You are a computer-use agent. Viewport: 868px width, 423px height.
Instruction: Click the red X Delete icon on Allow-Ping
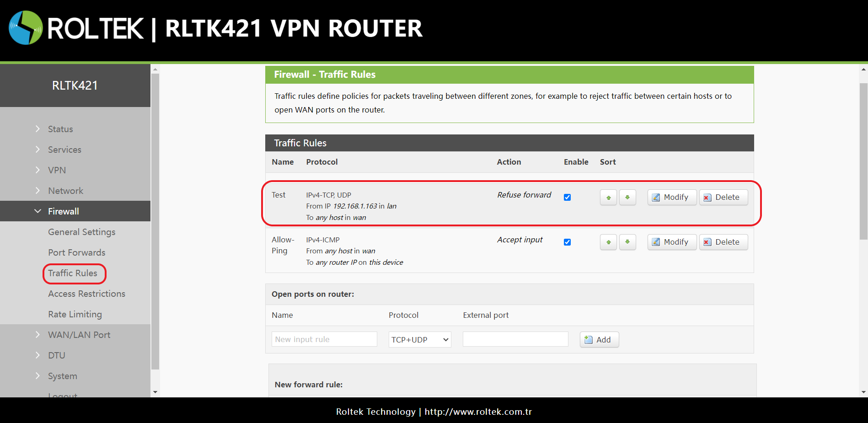pyautogui.click(x=707, y=242)
